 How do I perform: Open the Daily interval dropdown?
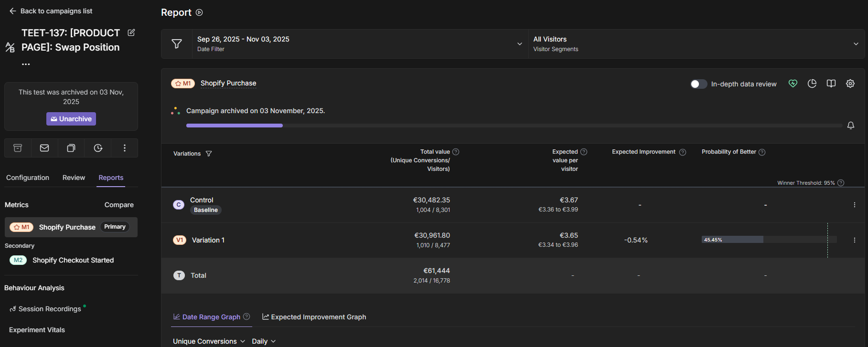click(x=264, y=341)
